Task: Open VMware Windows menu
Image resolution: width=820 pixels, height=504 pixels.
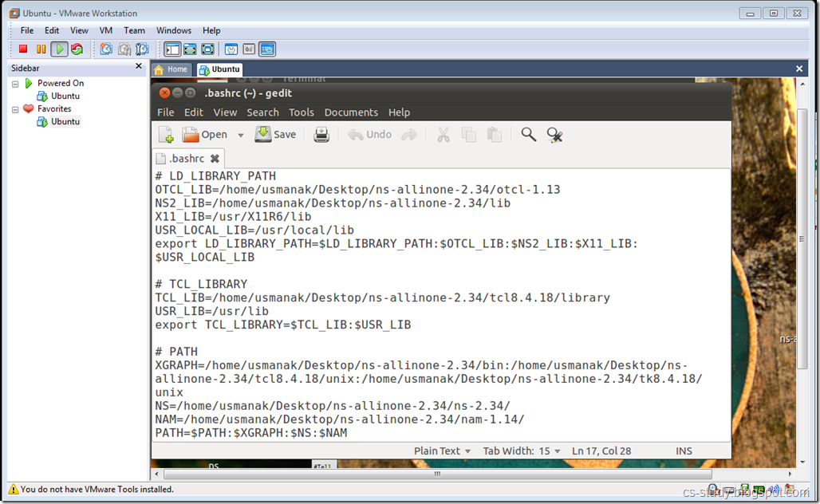Action: [x=174, y=30]
